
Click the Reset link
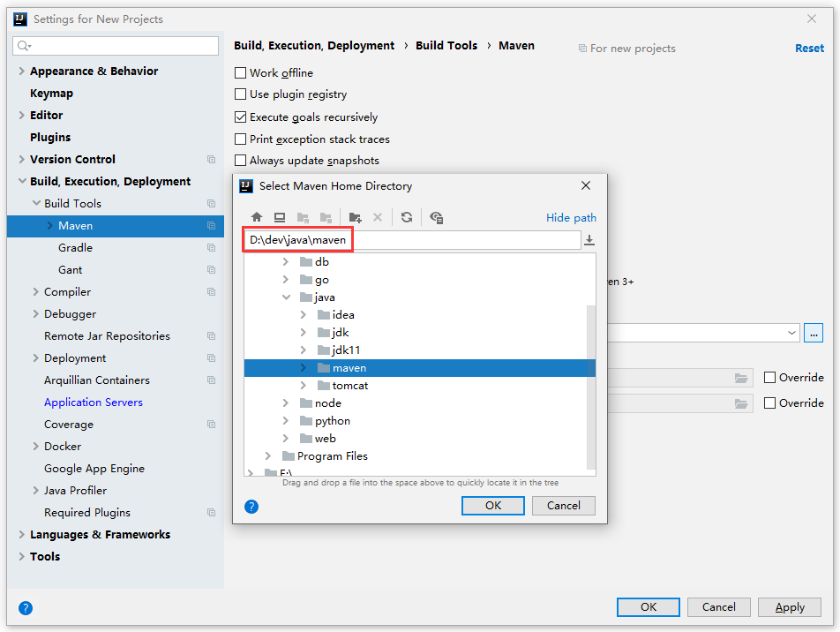[x=809, y=49]
